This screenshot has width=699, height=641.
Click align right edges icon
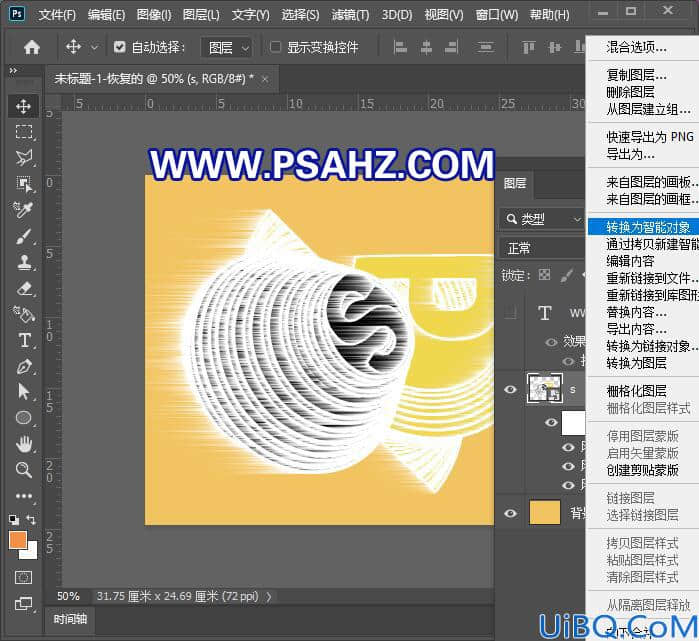coord(452,47)
